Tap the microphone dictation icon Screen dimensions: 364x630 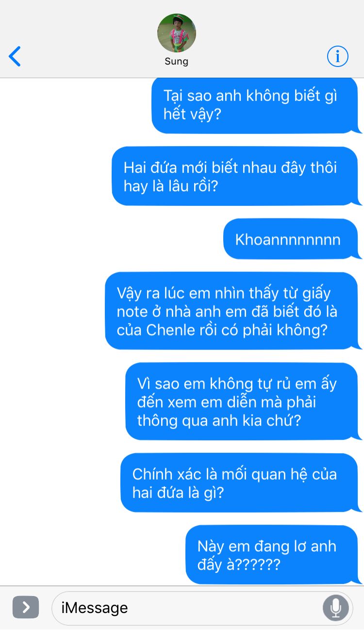click(x=336, y=607)
